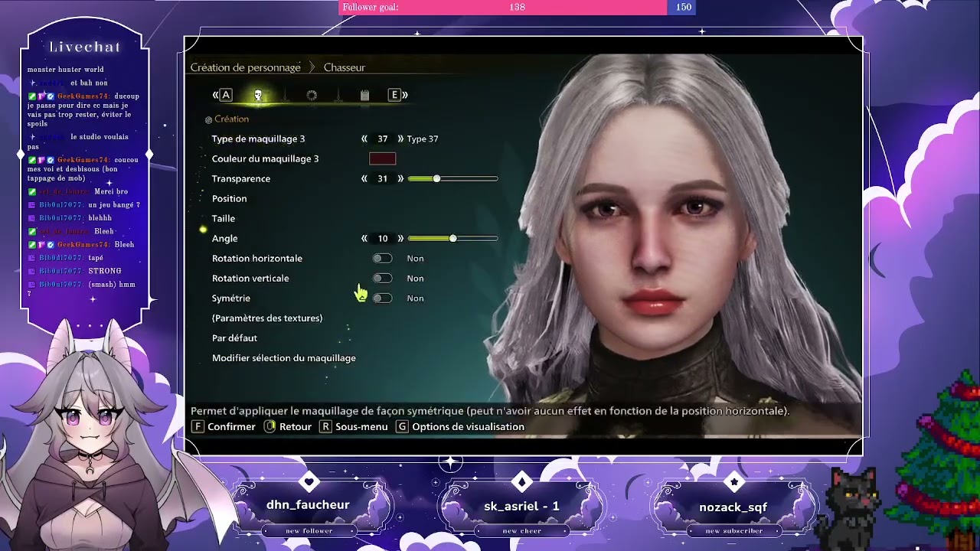Click the Transparence slider handle
Viewport: 980px width, 551px height.
pos(436,178)
